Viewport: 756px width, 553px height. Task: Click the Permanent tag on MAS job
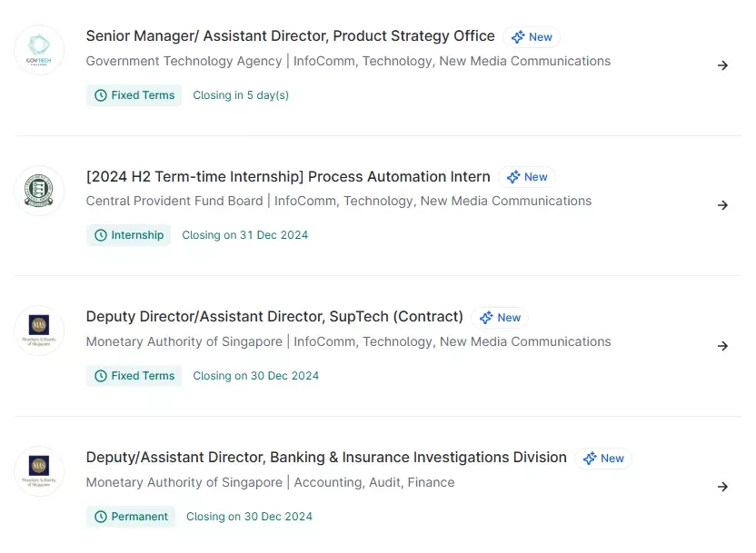[131, 517]
